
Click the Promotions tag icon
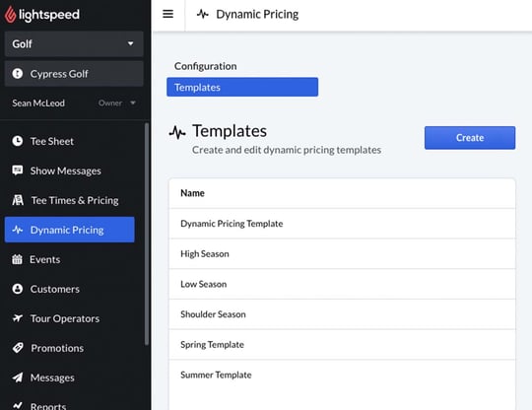click(x=18, y=348)
